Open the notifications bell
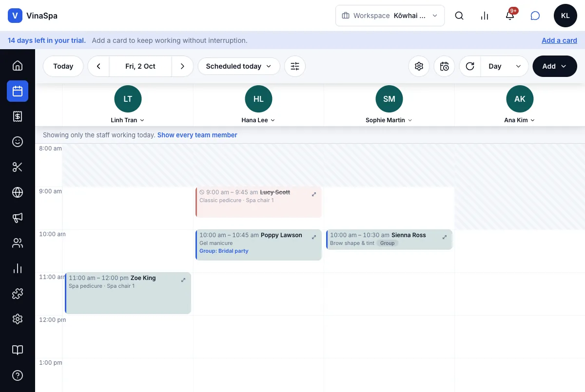 (510, 16)
